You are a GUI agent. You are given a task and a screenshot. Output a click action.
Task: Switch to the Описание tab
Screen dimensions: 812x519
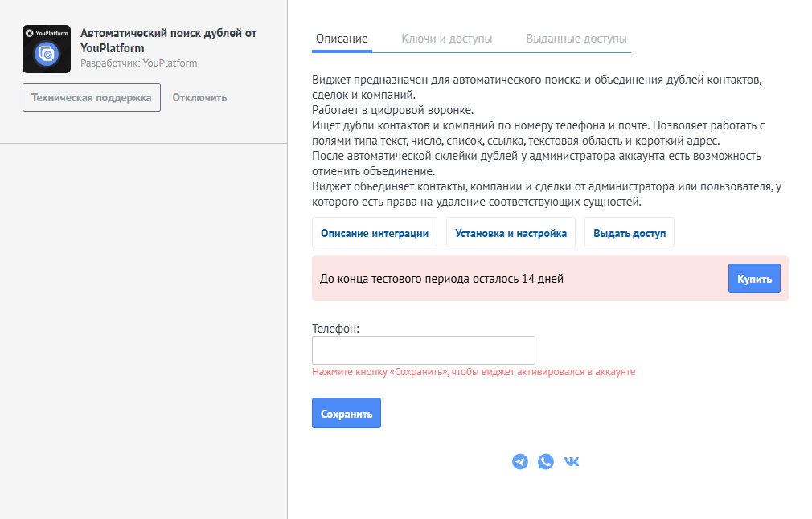(x=342, y=39)
